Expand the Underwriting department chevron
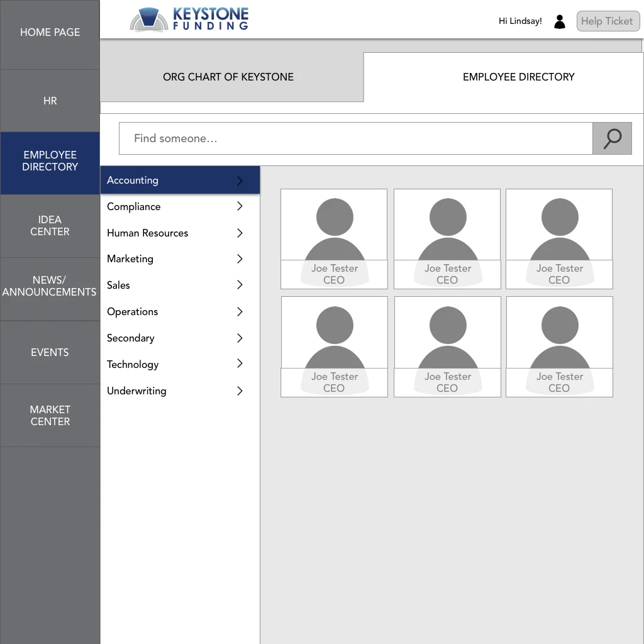Screen dimensions: 644x644 pyautogui.click(x=240, y=391)
